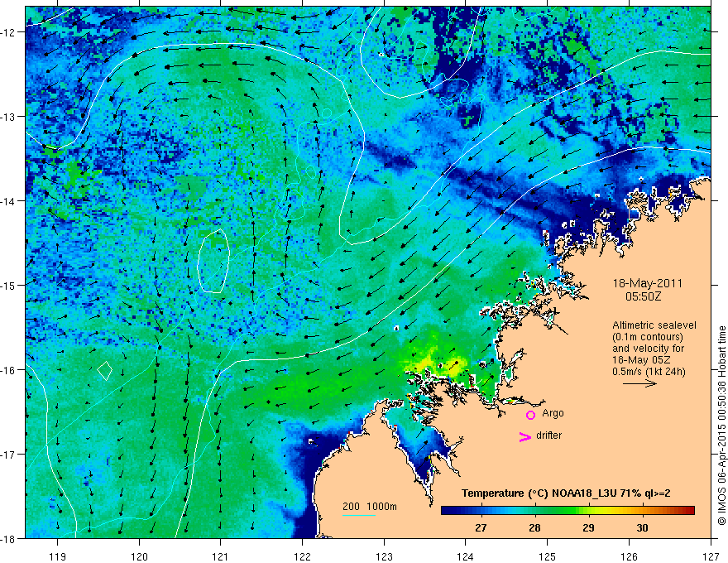The height and width of the screenshot is (563, 728).
Task: Click the temperature color bar legend
Action: click(x=568, y=511)
